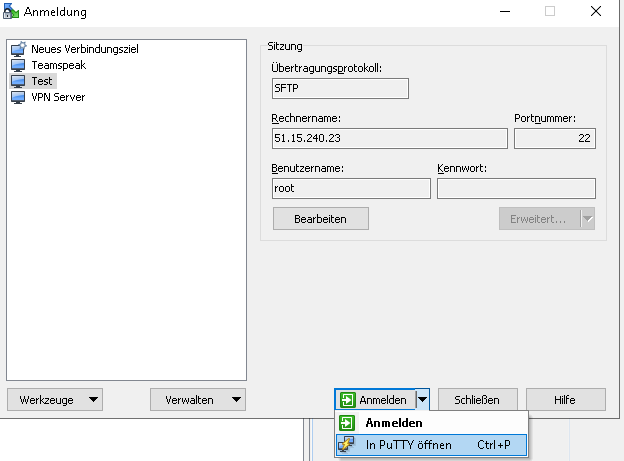Viewport: 624px width, 461px height.
Task: Click the Erweitert... button
Action: click(x=539, y=219)
